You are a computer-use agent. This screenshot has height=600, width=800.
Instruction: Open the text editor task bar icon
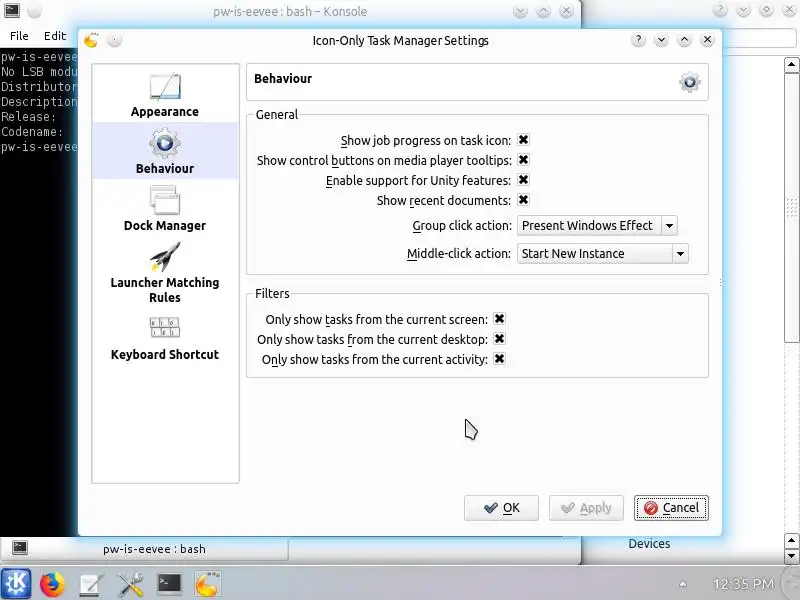[91, 584]
